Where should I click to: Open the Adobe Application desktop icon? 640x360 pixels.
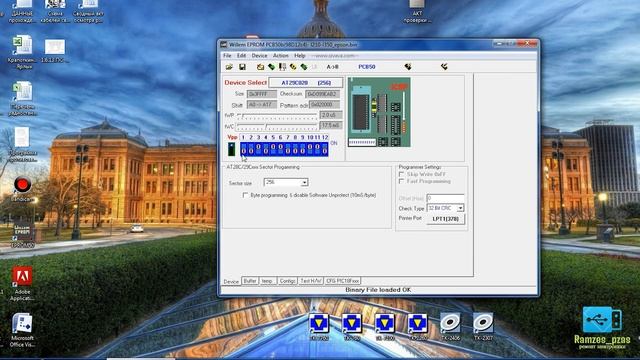(22, 284)
